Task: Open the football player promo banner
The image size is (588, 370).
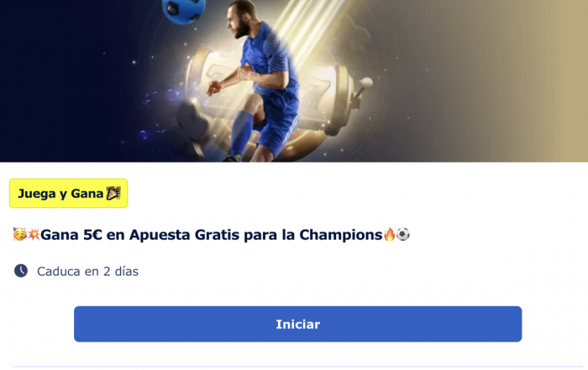Action: pyautogui.click(x=294, y=81)
